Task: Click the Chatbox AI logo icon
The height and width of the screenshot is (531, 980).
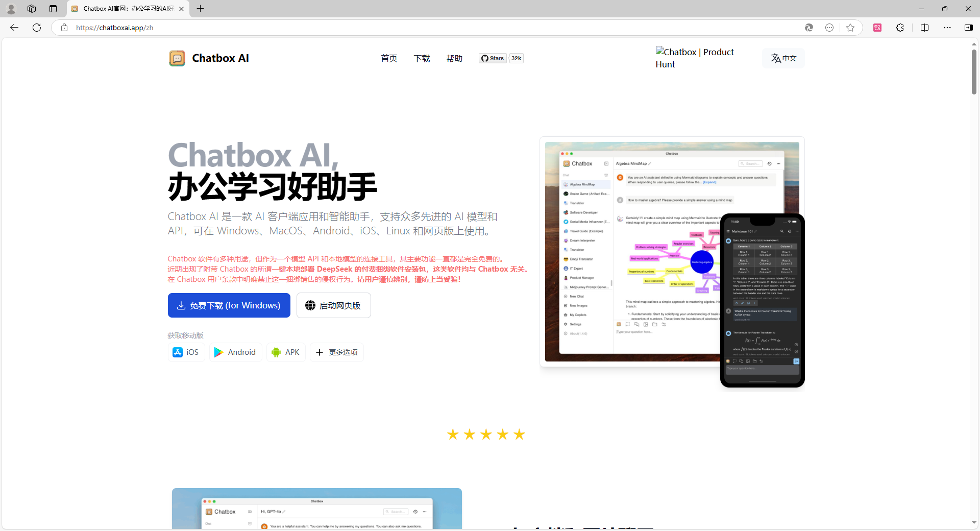Action: (177, 58)
